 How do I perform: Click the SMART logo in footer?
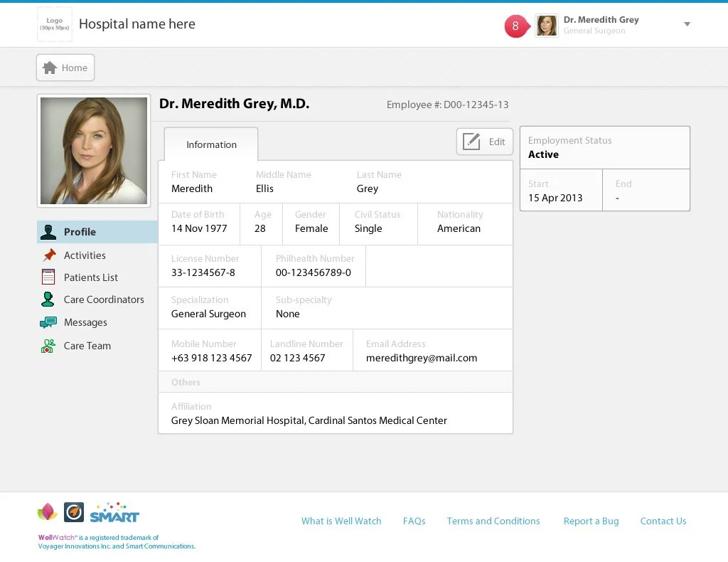[x=114, y=512]
